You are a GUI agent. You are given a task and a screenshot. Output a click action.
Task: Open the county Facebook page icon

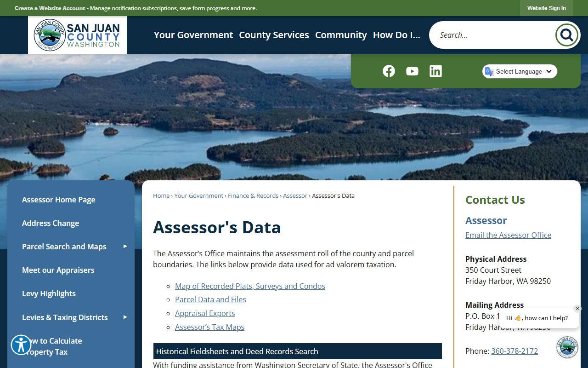pos(389,71)
